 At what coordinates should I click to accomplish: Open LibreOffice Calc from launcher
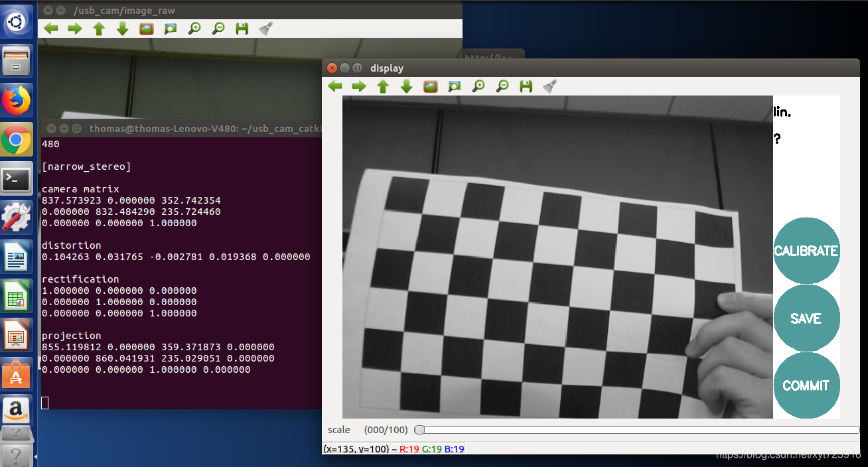pyautogui.click(x=17, y=295)
